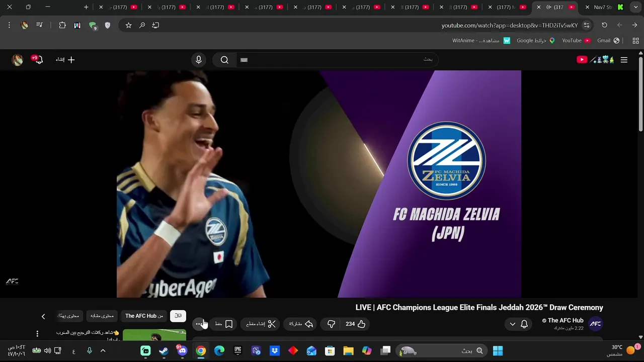This screenshot has width=644, height=362.
Task: Click green extension with 9 badge
Action: click(x=93, y=25)
